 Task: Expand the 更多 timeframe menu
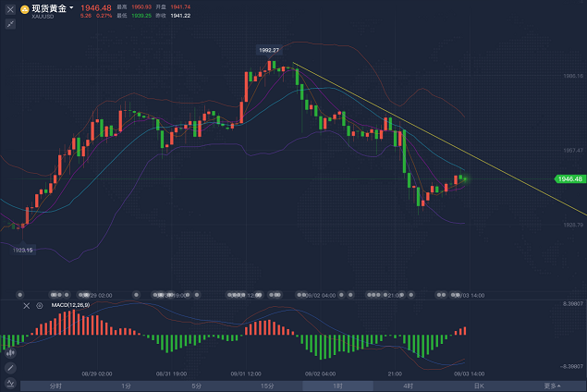(550, 386)
